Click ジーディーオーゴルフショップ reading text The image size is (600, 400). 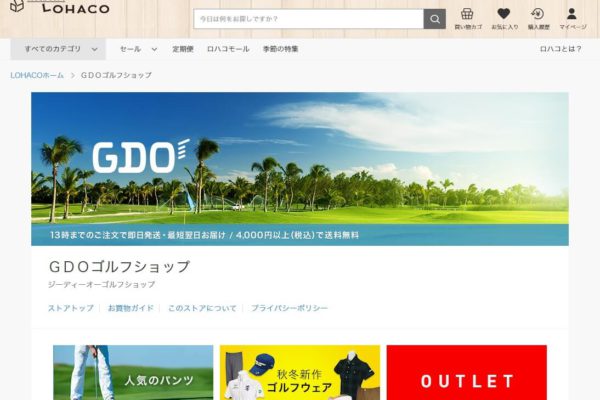[101, 284]
